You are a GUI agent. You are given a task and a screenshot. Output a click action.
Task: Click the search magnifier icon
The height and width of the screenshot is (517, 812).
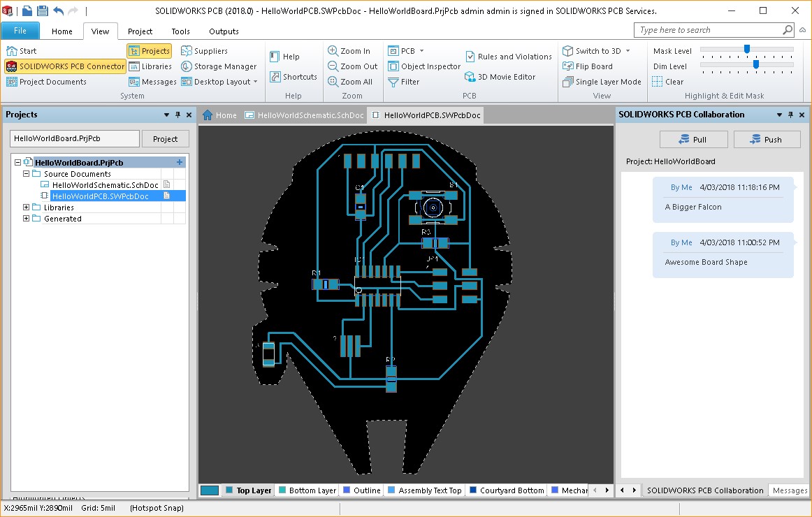(787, 30)
